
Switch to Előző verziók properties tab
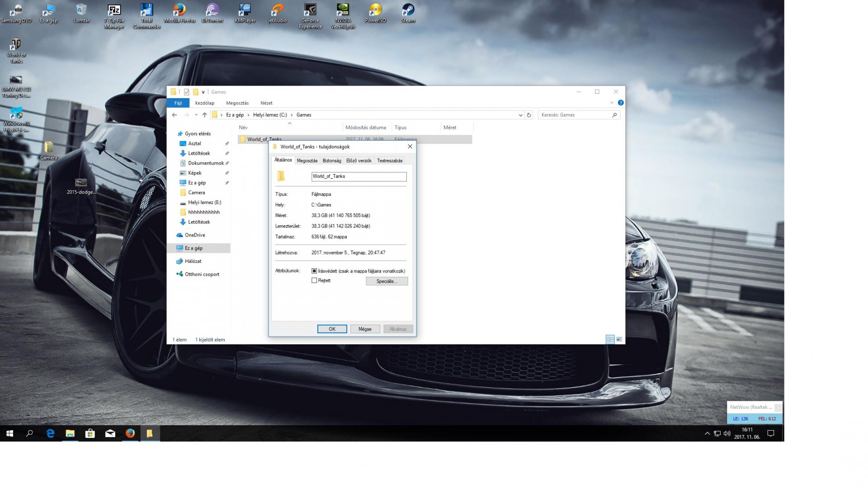point(359,161)
